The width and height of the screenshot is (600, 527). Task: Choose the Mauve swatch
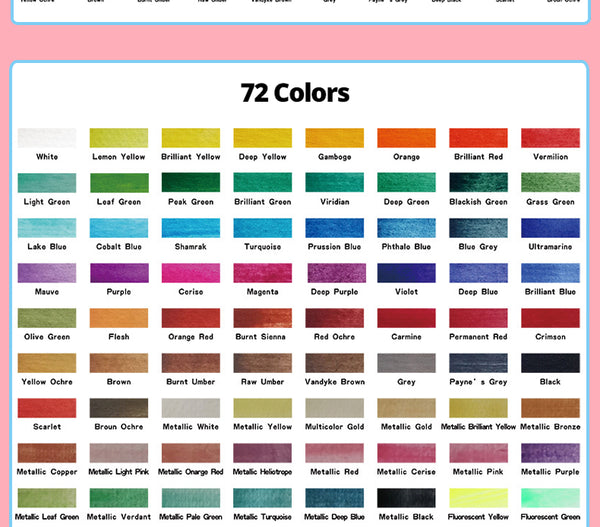pyautogui.click(x=47, y=273)
